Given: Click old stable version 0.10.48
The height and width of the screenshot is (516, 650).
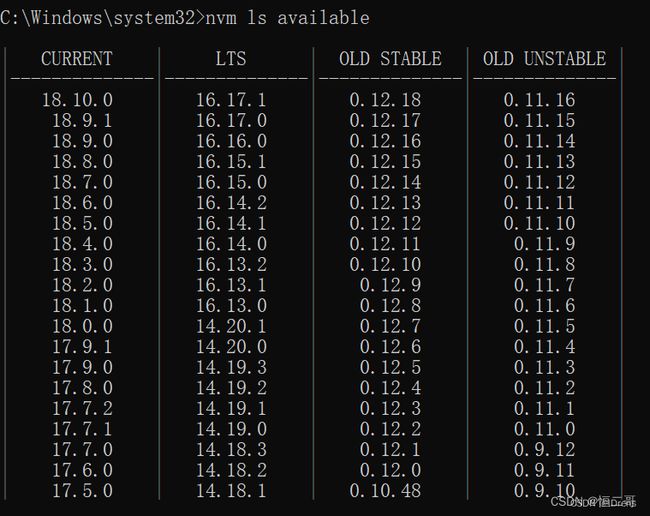Looking at the screenshot, I should click(x=386, y=491).
